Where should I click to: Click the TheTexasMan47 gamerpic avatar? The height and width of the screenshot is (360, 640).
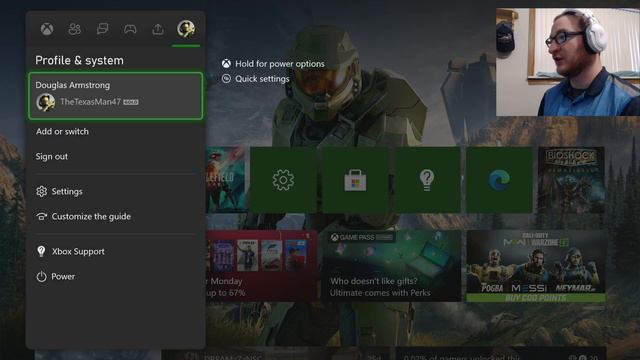coord(45,102)
